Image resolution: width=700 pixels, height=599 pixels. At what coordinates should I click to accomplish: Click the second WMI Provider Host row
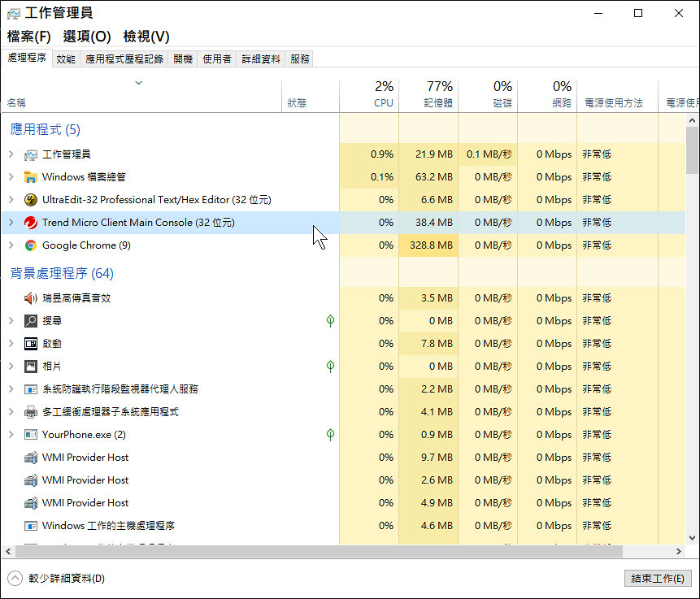point(343,480)
